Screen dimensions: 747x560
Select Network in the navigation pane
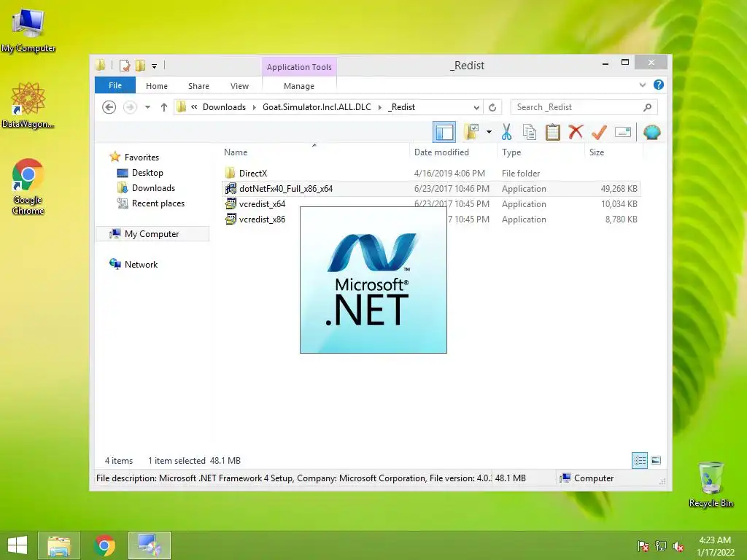(141, 264)
